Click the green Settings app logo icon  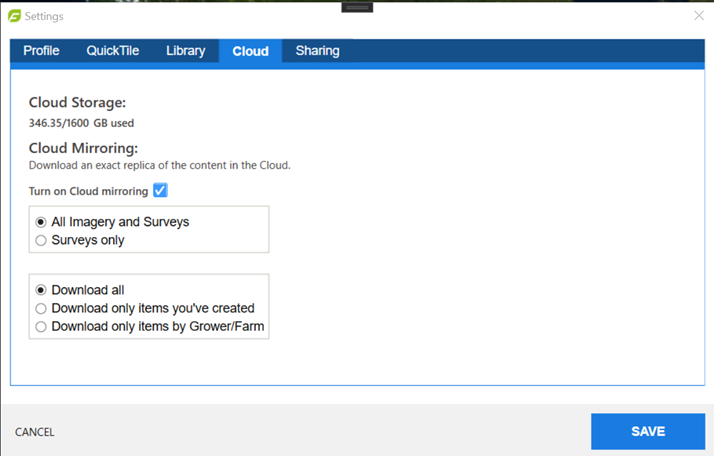(x=14, y=15)
